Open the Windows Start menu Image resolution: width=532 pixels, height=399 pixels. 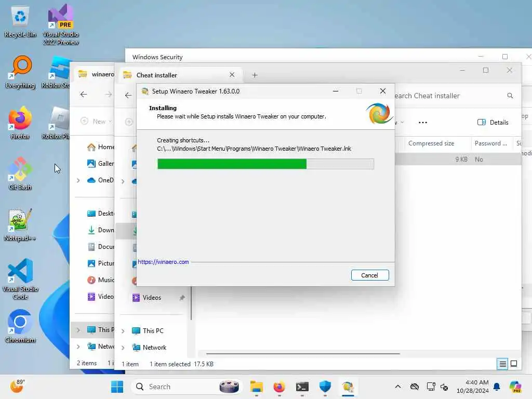117,387
